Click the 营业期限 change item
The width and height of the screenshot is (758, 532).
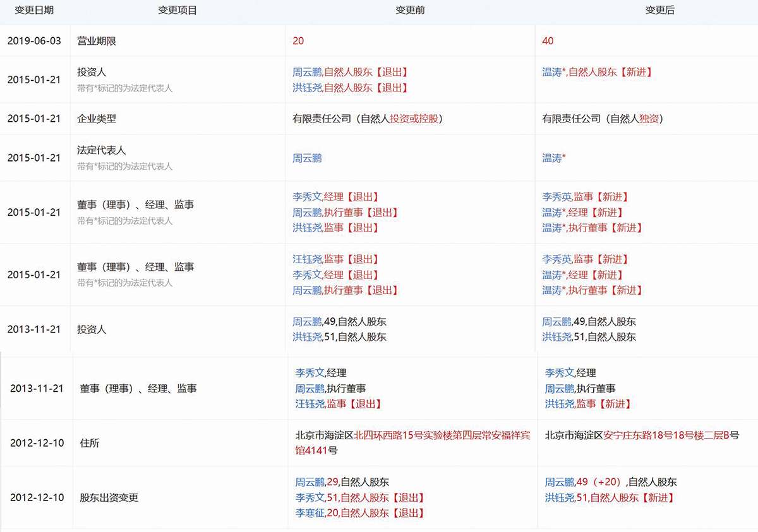click(x=97, y=41)
